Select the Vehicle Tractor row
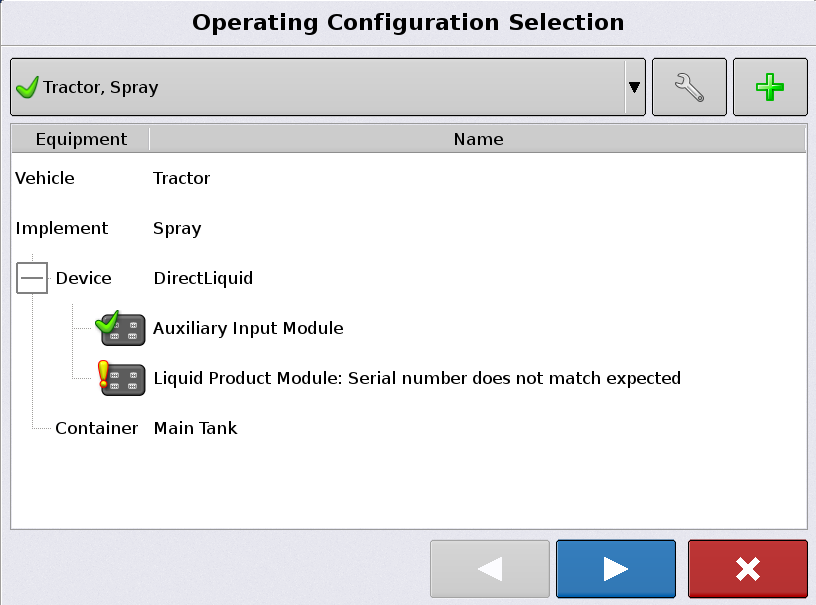816x605 pixels. [x=181, y=178]
